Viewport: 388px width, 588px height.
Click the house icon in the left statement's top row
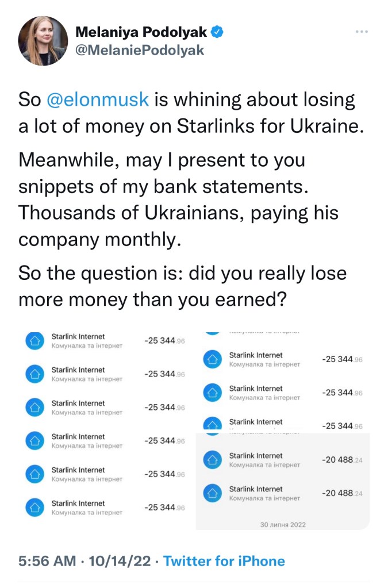click(34, 341)
